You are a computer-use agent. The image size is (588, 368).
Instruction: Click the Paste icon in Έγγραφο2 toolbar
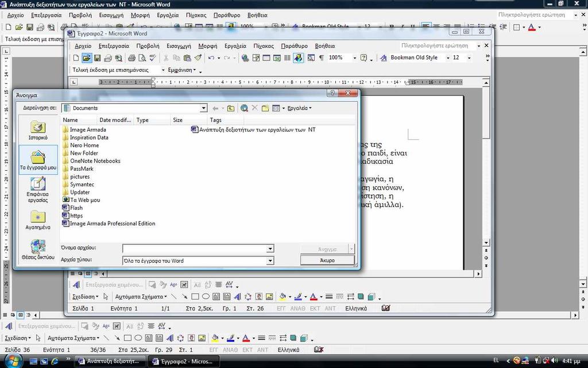187,58
